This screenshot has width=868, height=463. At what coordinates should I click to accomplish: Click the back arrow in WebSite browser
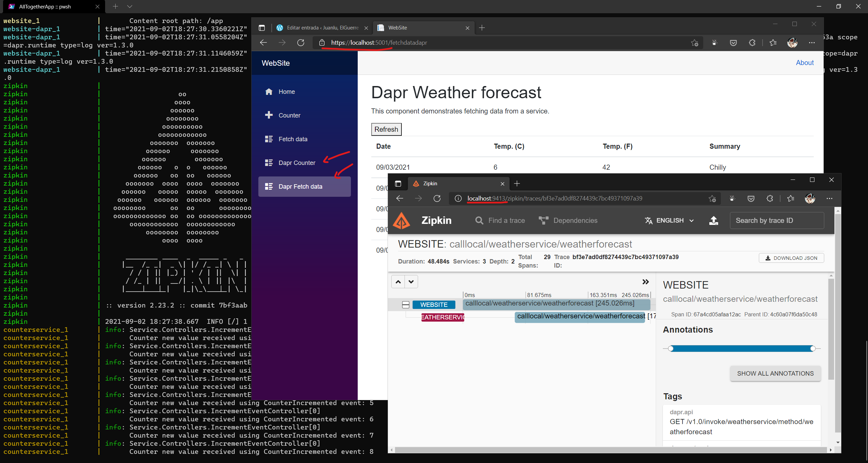pyautogui.click(x=263, y=43)
